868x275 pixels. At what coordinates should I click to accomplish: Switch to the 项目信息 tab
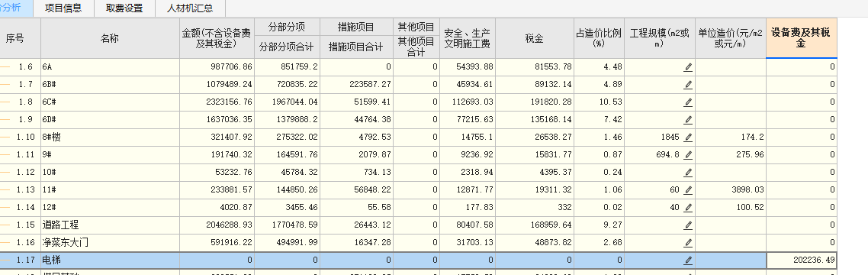[63, 8]
